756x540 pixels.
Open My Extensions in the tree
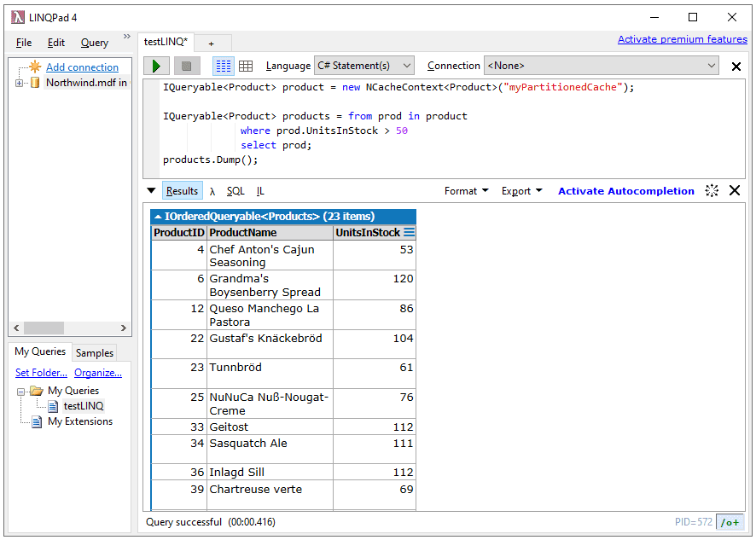click(x=80, y=421)
